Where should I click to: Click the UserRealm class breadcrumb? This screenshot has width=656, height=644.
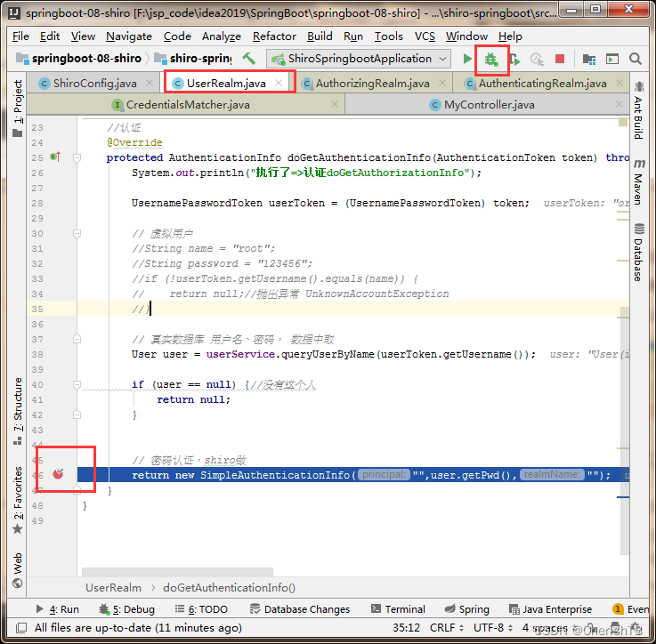(113, 588)
